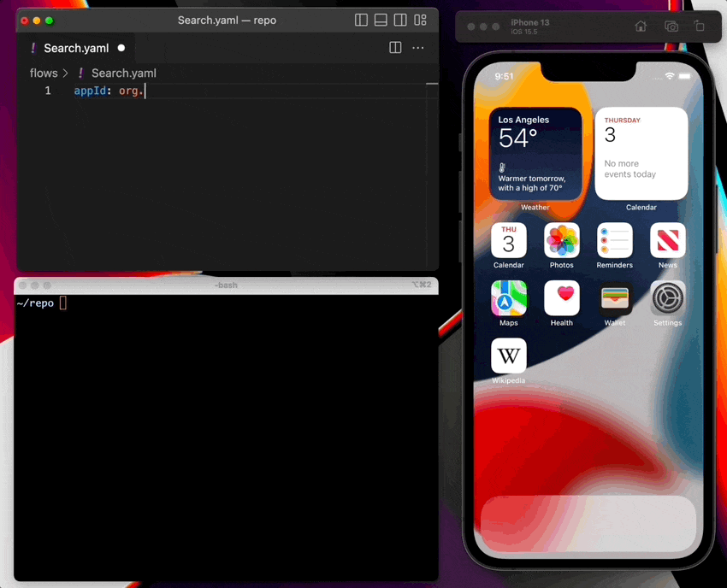
Task: Launch the Calendar app icon
Action: (x=509, y=240)
